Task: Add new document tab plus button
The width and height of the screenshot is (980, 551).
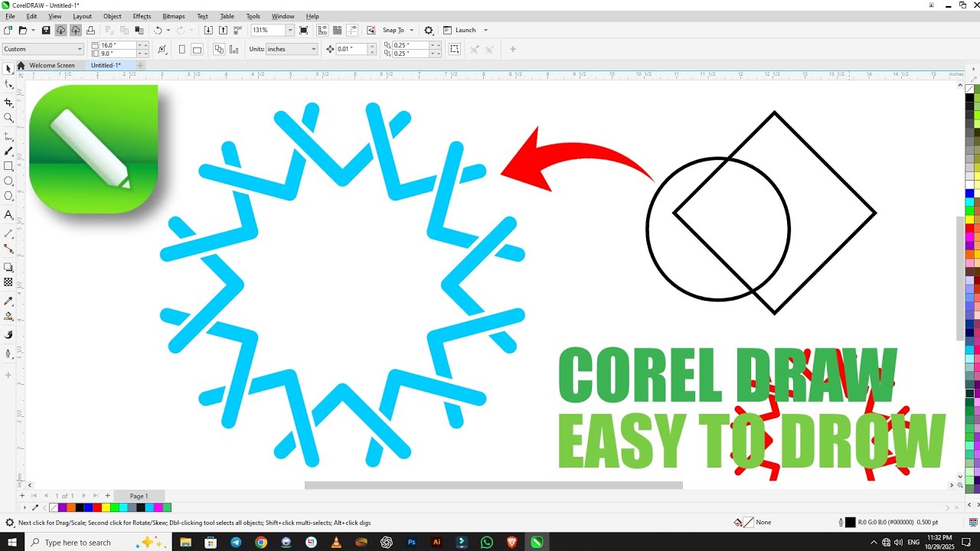Action: (x=140, y=65)
